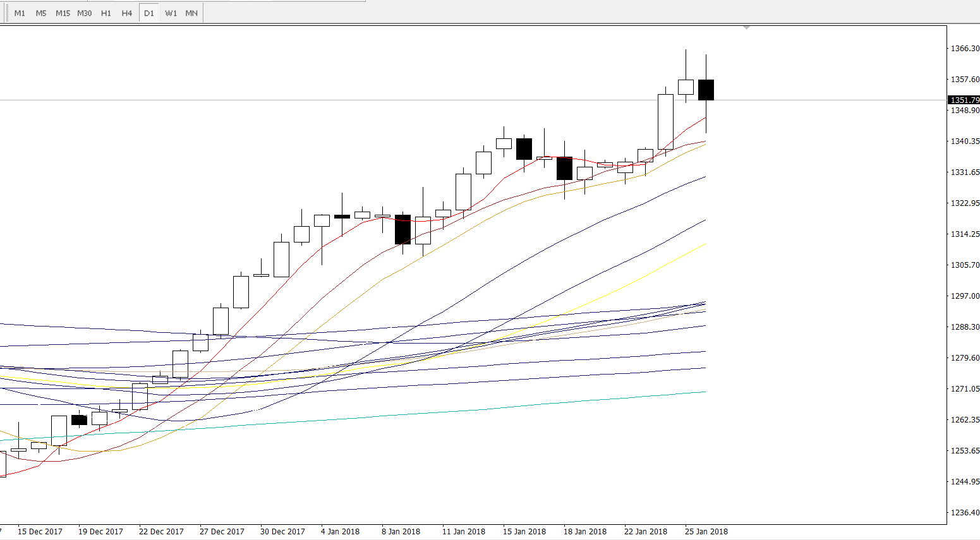Click the chart shift triangle marker
The width and height of the screenshot is (980, 540).
[x=747, y=28]
